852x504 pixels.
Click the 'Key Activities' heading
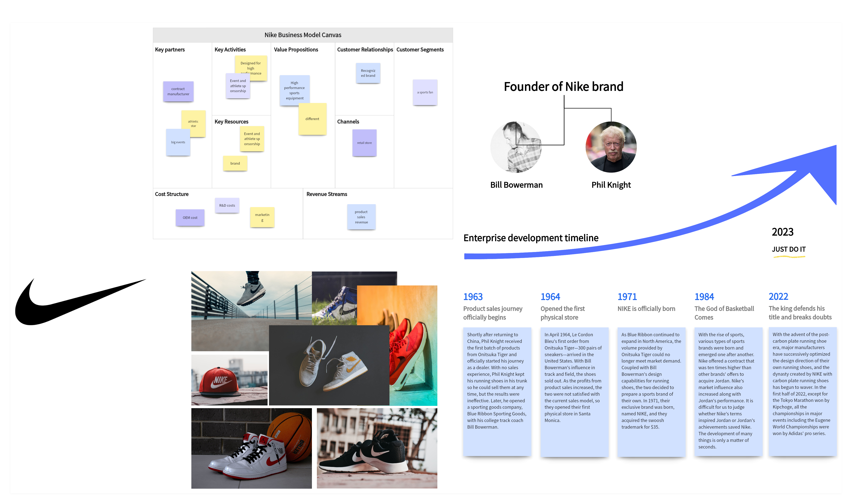(x=230, y=49)
